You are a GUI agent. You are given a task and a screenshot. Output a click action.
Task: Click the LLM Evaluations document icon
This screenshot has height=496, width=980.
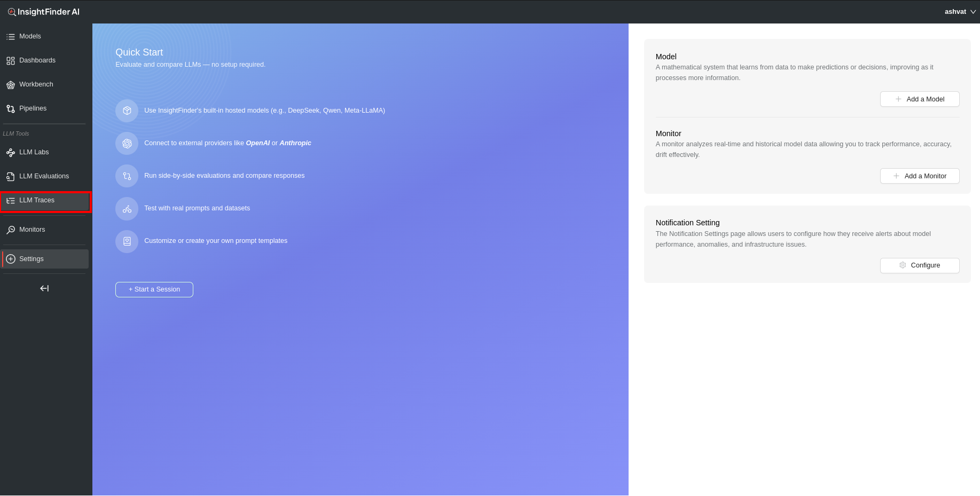coord(11,177)
